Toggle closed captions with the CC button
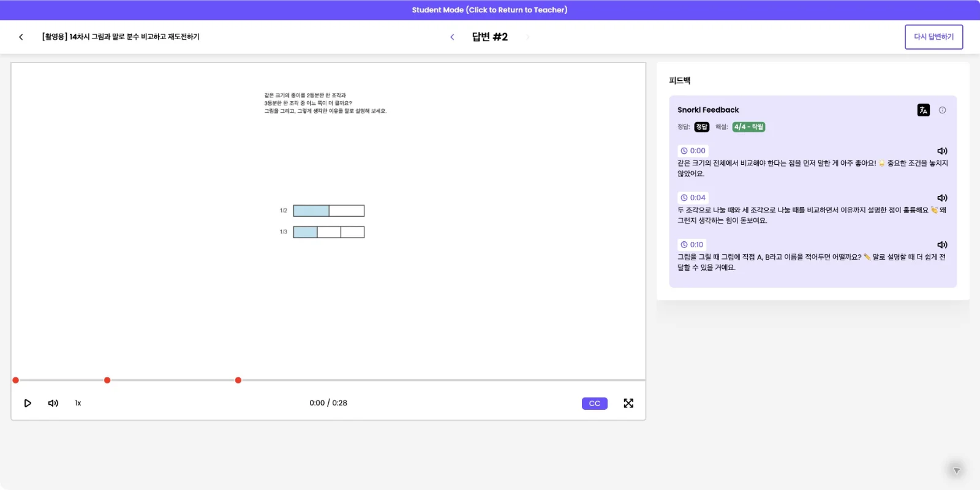The width and height of the screenshot is (980, 490). [x=595, y=404]
